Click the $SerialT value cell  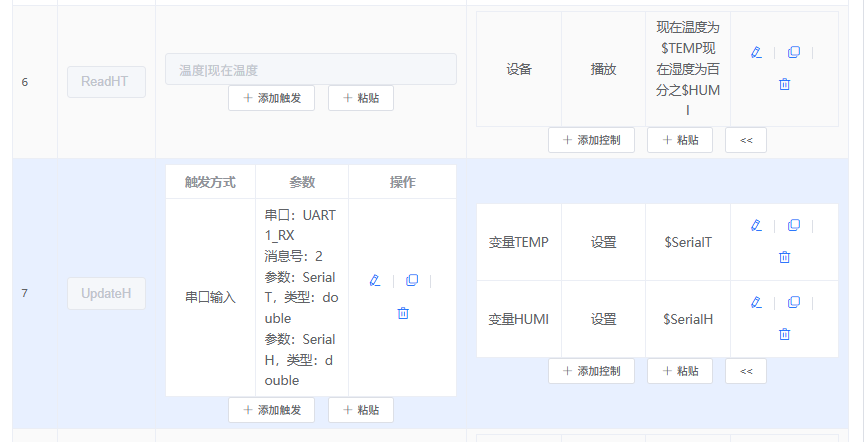(x=688, y=242)
